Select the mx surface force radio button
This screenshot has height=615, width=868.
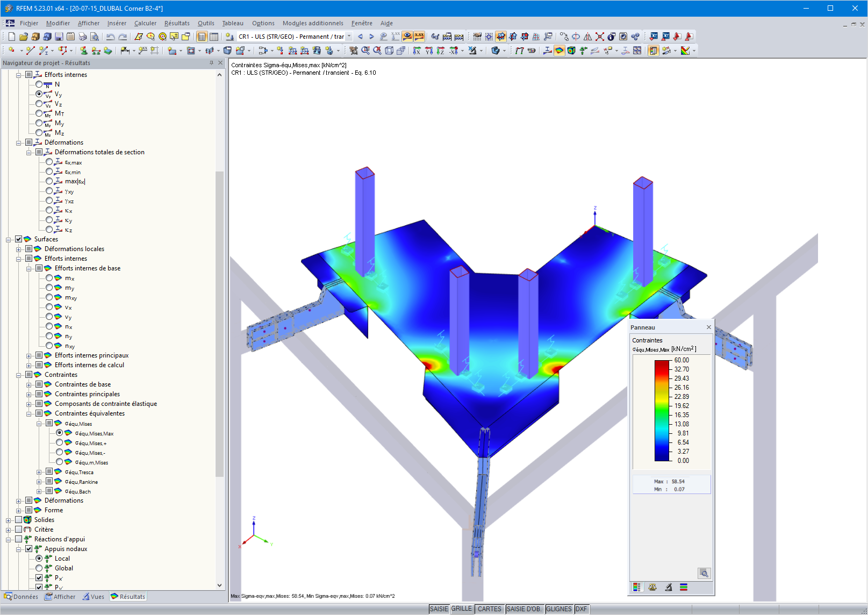tap(49, 278)
